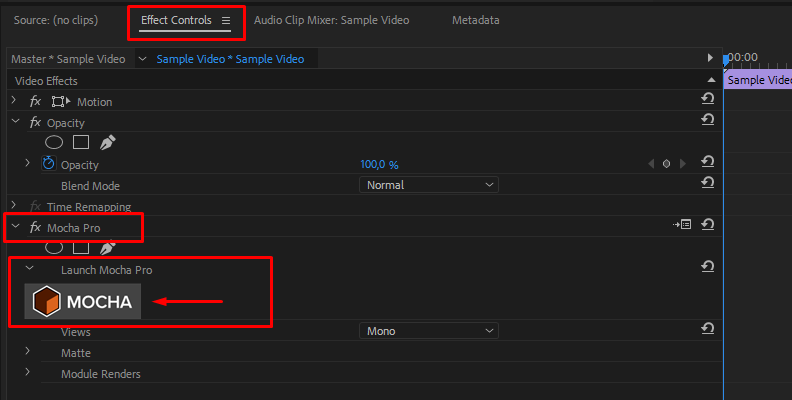The height and width of the screenshot is (400, 792).
Task: Select the free draw bezier pen under Opacity
Action: pos(107,142)
